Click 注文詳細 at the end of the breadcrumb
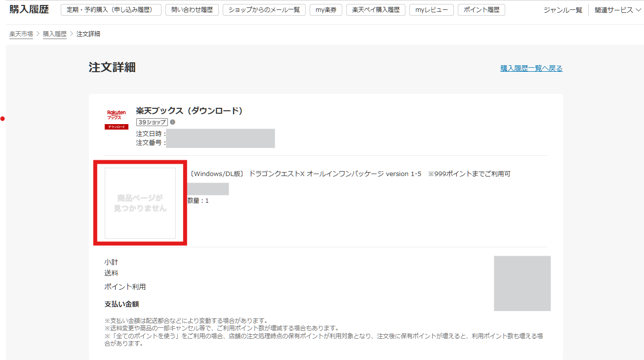 88,34
